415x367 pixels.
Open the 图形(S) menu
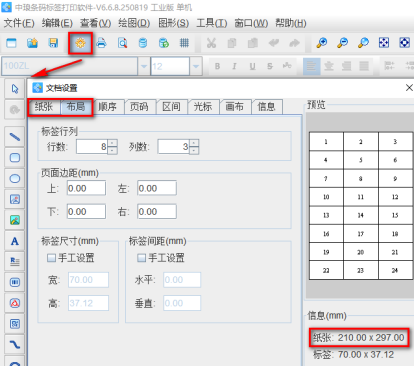pyautogui.click(x=173, y=23)
